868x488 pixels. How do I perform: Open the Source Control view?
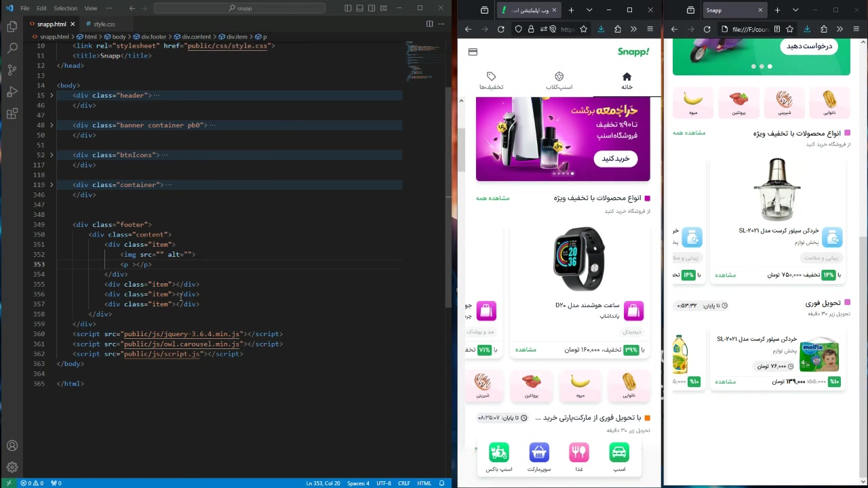tap(12, 70)
